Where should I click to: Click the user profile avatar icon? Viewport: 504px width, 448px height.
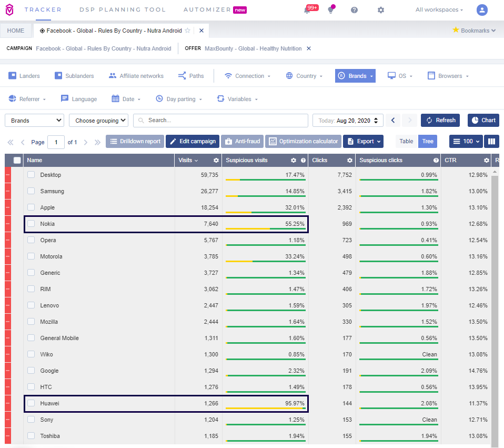[482, 10]
